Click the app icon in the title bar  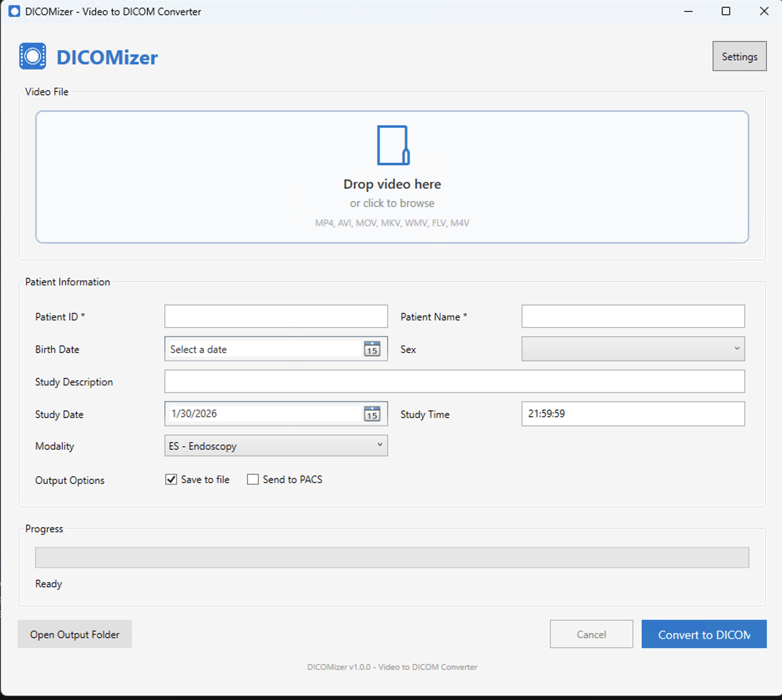pyautogui.click(x=15, y=12)
